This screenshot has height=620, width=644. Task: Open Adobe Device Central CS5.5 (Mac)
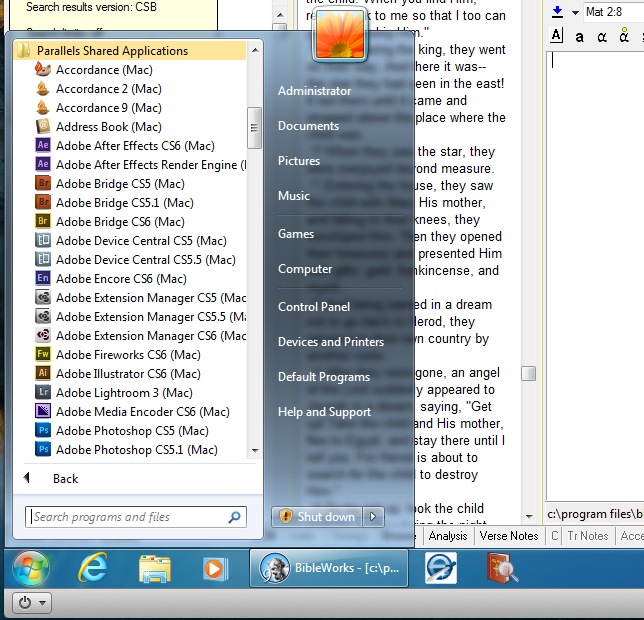[135, 259]
